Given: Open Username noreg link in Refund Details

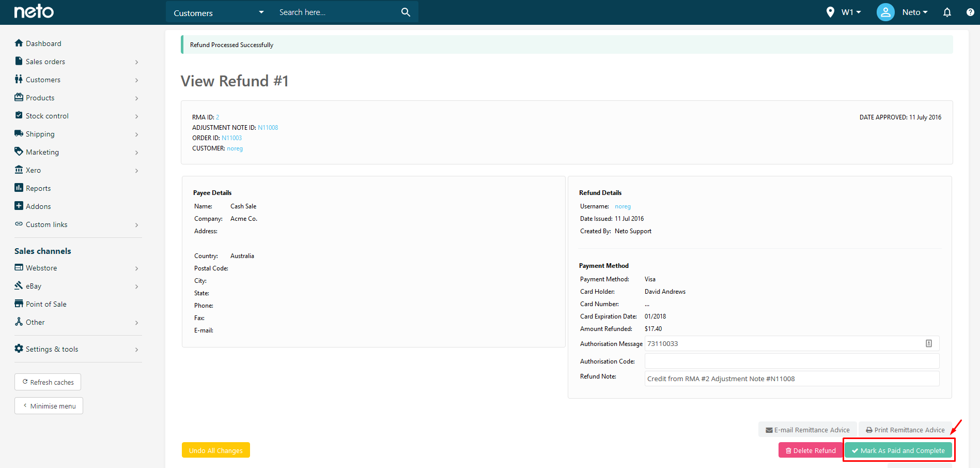Looking at the screenshot, I should click(623, 206).
